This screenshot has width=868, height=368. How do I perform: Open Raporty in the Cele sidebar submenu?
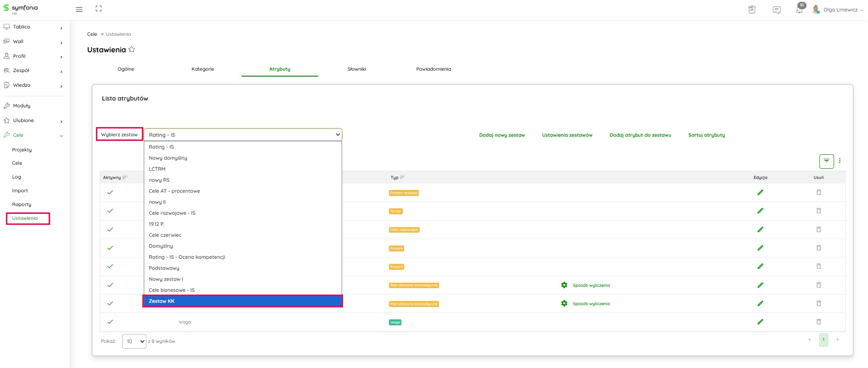22,204
